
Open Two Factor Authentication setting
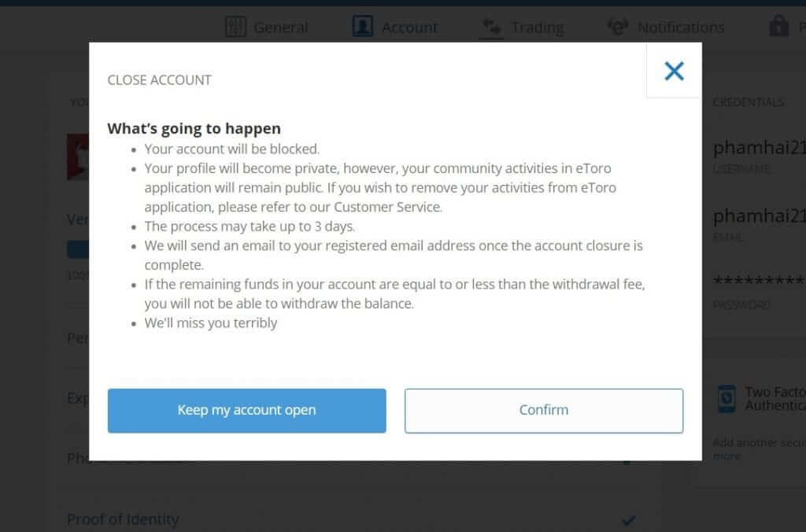[775, 399]
